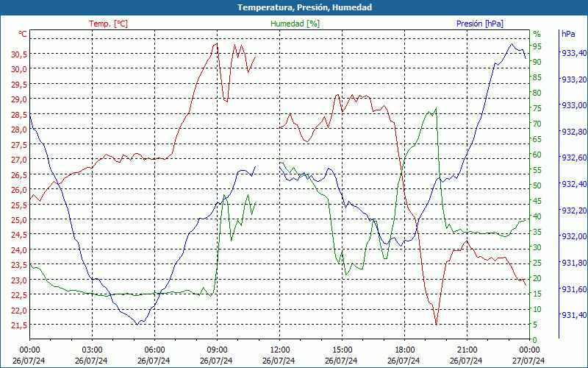Click the '21:00' time axis label
The image size is (588, 368).
(467, 350)
